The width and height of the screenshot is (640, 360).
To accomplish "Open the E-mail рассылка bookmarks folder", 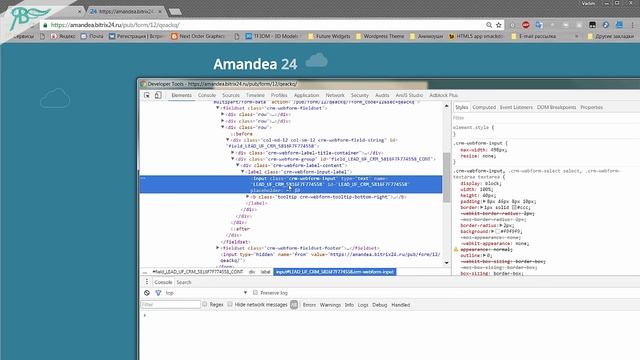I will point(534,36).
